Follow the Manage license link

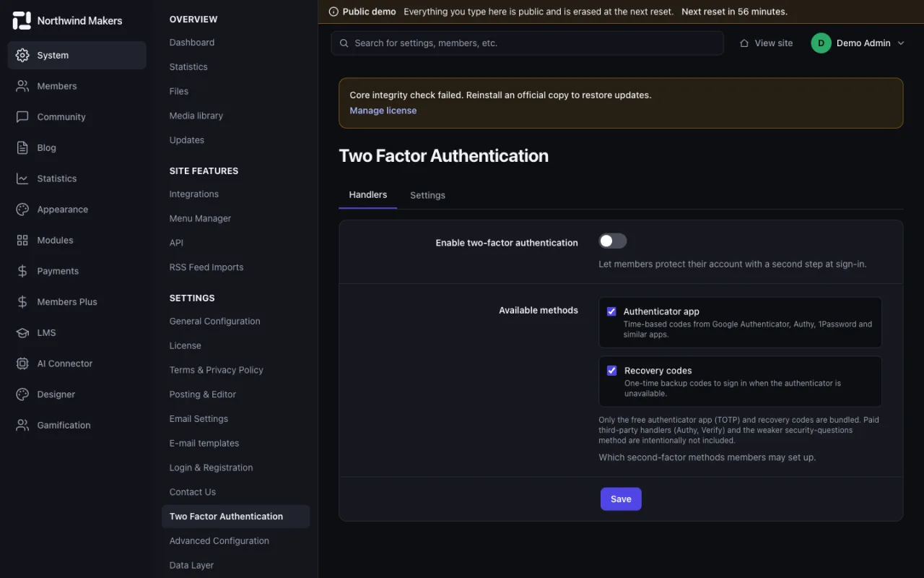tap(383, 111)
